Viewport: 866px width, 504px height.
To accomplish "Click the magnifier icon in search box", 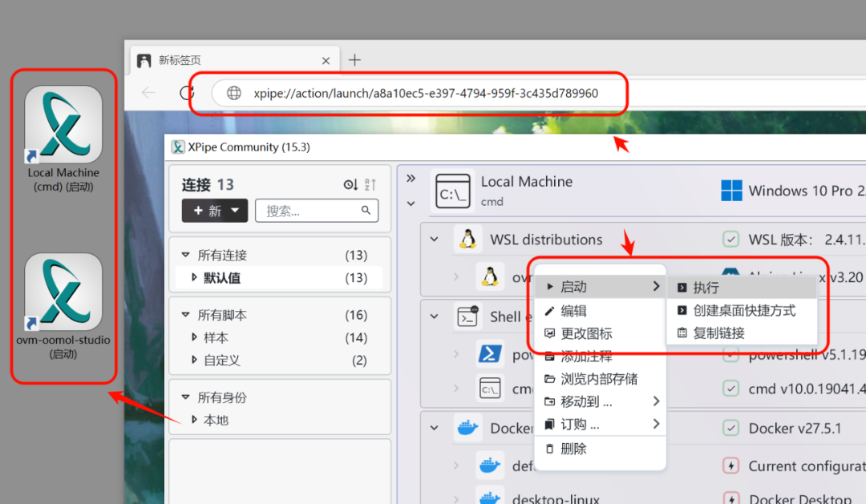I will [x=366, y=210].
